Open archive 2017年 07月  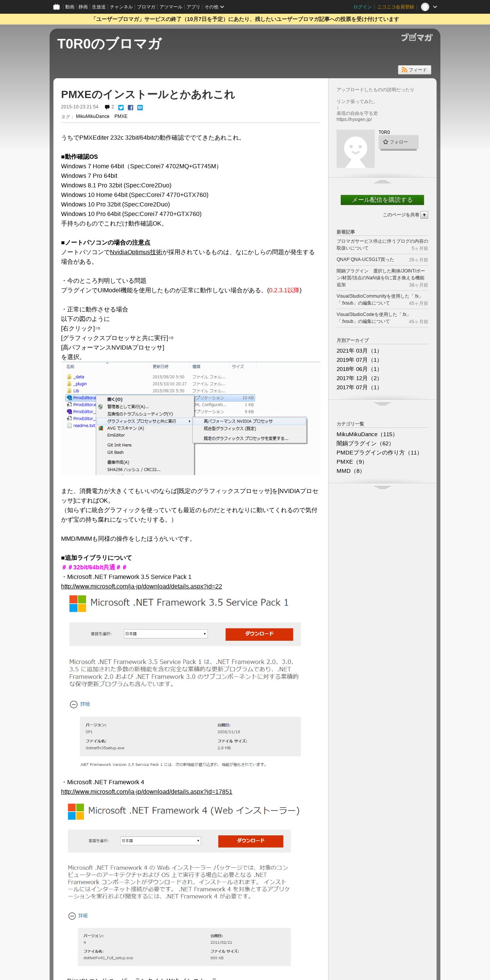coord(358,387)
